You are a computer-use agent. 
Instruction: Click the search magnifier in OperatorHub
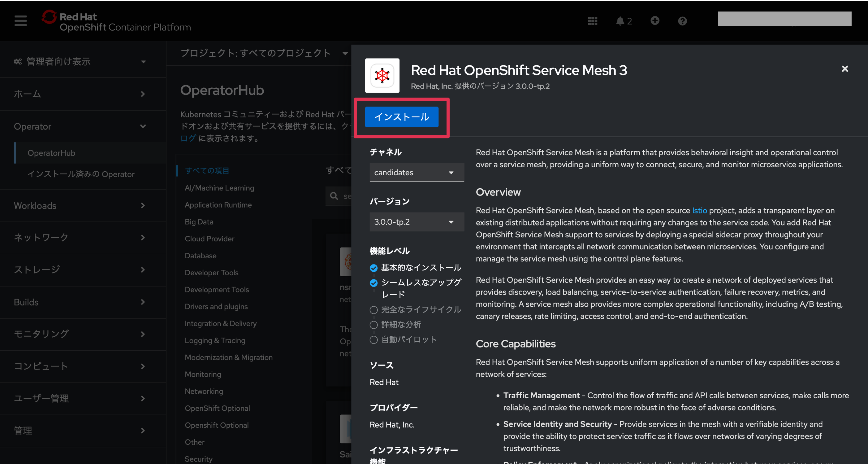pyautogui.click(x=334, y=196)
